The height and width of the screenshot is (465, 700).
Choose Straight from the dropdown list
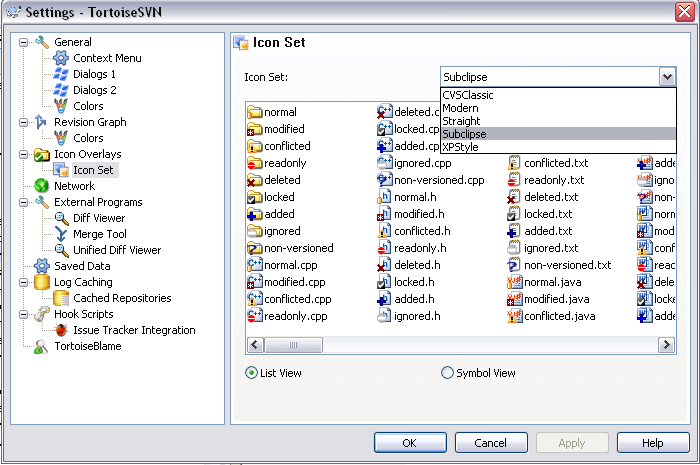click(x=558, y=121)
